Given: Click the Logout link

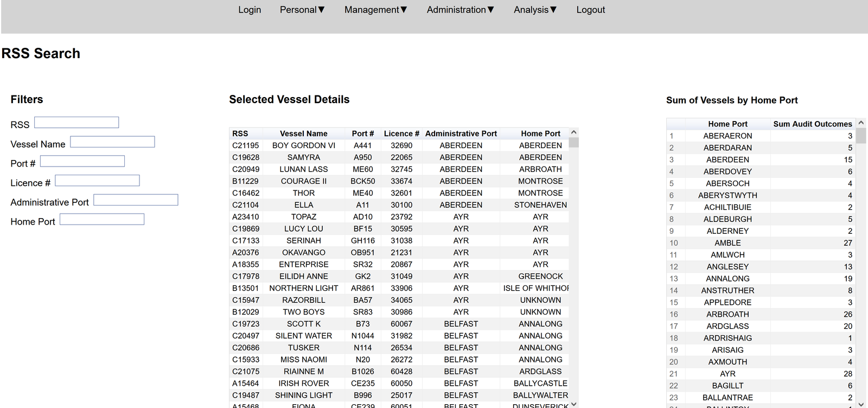Looking at the screenshot, I should (590, 10).
